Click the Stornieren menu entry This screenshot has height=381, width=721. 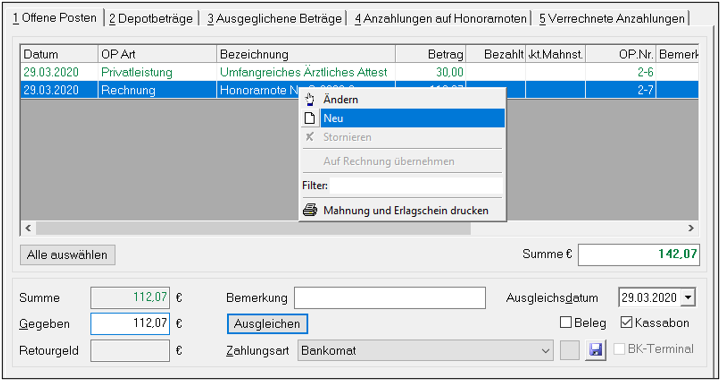pyautogui.click(x=403, y=137)
